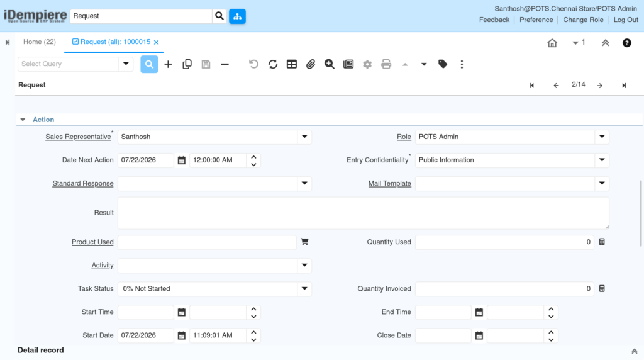Open more options vertical dots menu
This screenshot has width=644, height=360.
coord(462,64)
